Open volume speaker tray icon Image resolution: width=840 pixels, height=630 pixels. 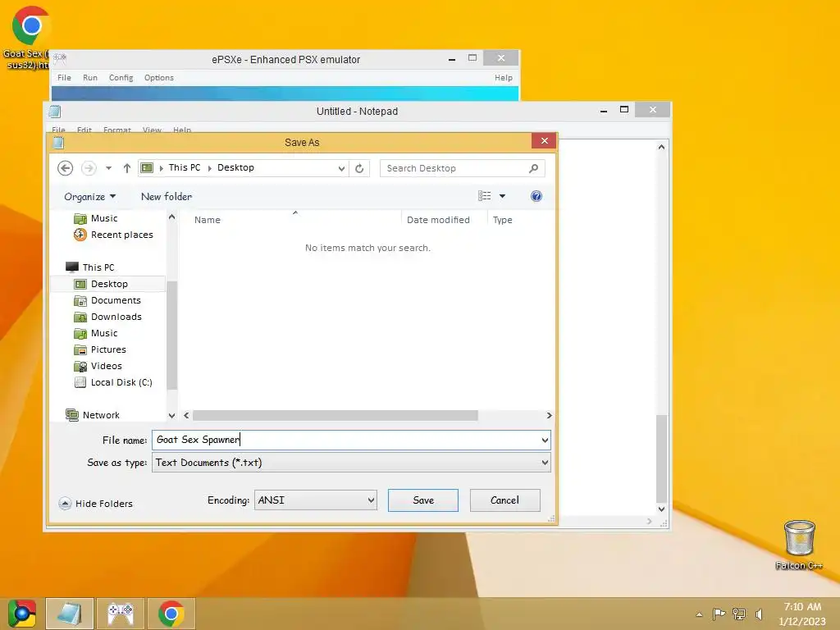(759, 614)
